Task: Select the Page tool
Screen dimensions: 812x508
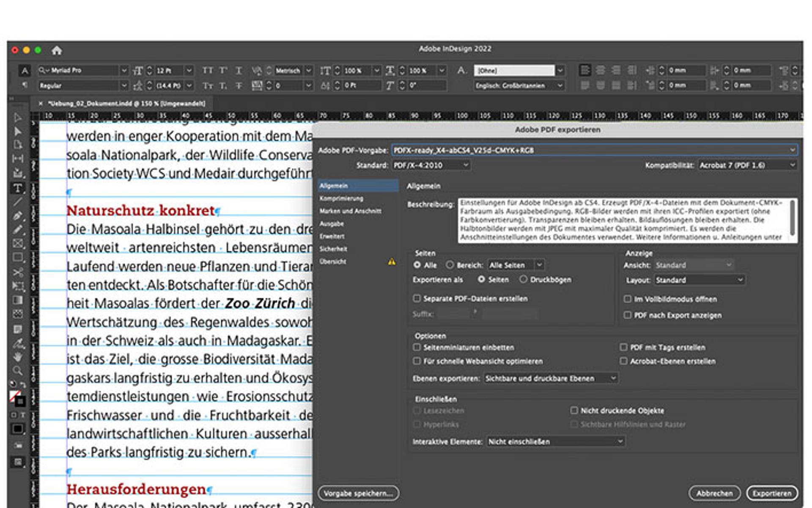Action: pyautogui.click(x=18, y=145)
